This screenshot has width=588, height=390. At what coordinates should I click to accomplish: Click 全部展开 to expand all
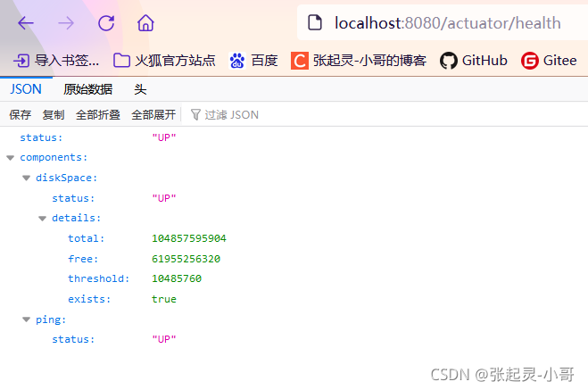[153, 115]
